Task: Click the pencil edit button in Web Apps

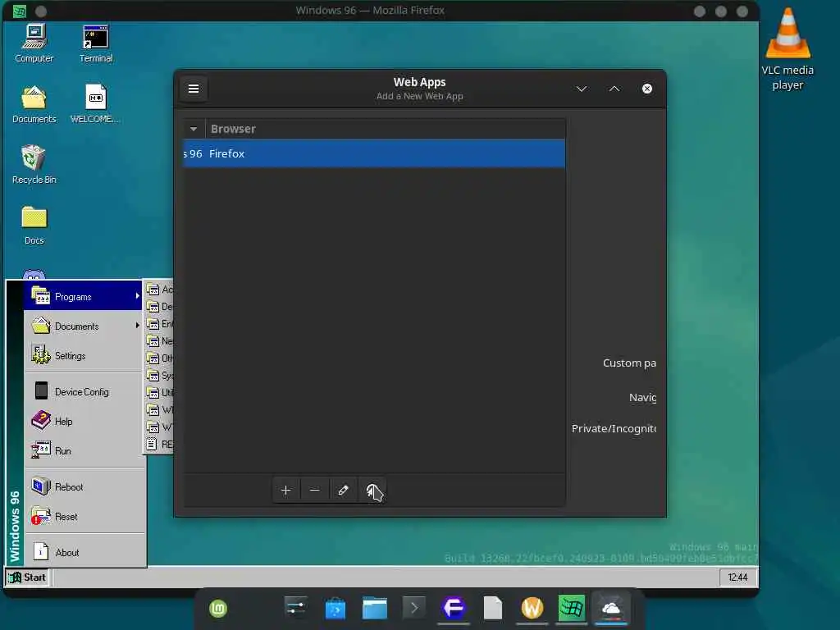Action: pyautogui.click(x=344, y=491)
